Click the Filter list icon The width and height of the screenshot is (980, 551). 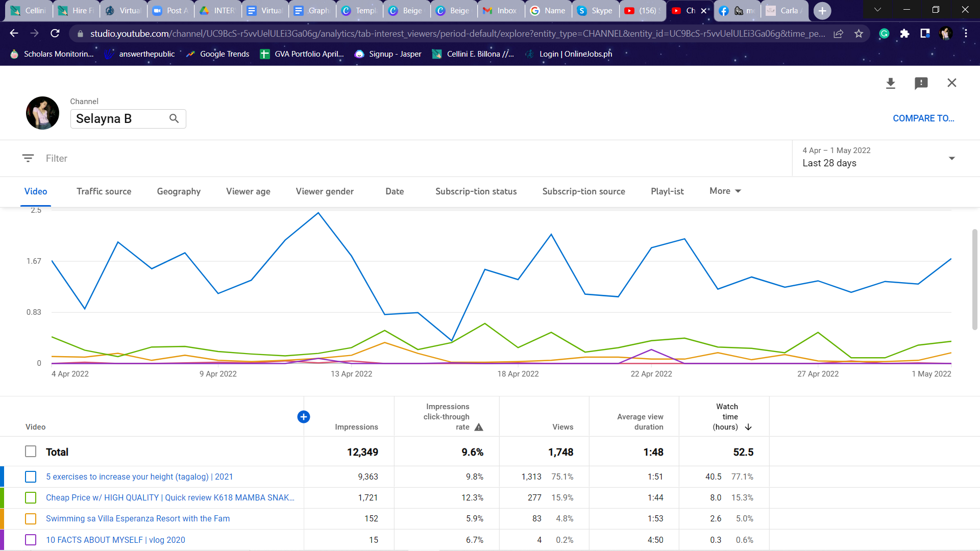[x=28, y=158]
